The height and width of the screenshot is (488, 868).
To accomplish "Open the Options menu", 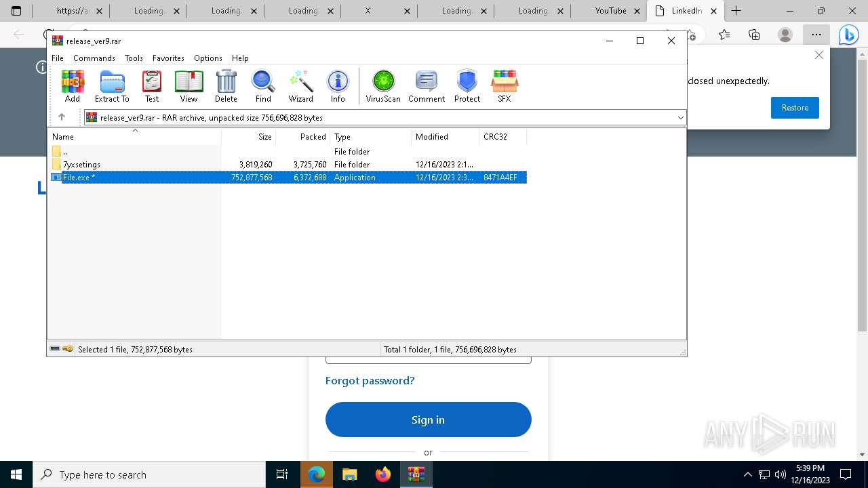I will 208,58.
